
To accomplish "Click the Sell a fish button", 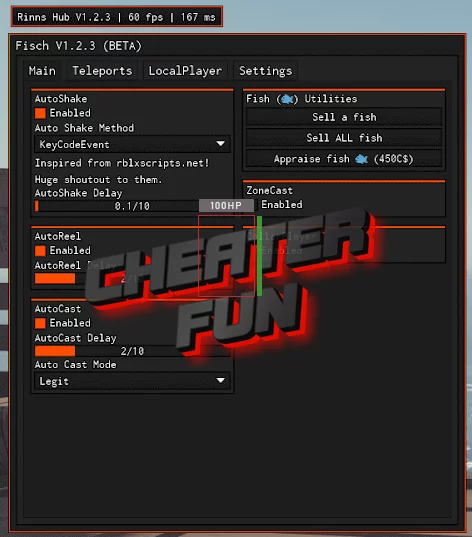I will (x=344, y=117).
